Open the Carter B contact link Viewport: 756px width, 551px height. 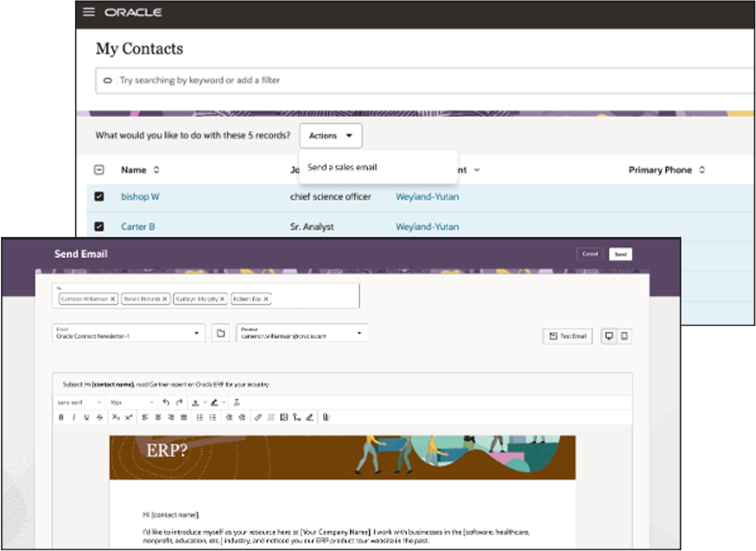pos(138,227)
